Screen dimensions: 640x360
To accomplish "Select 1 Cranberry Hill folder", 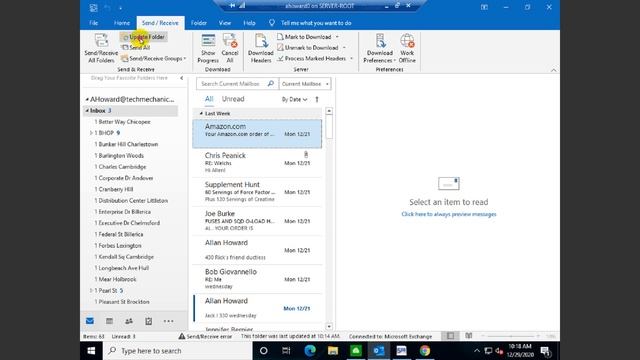I will tap(114, 189).
